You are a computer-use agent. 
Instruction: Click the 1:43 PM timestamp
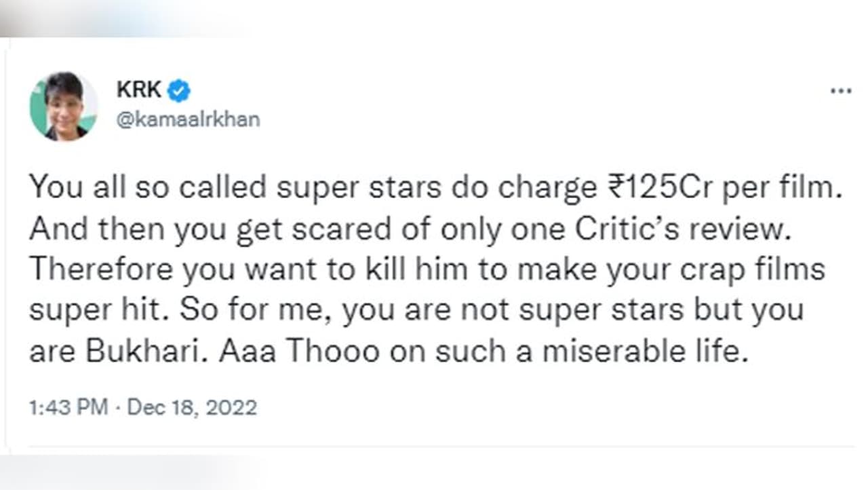(x=68, y=407)
